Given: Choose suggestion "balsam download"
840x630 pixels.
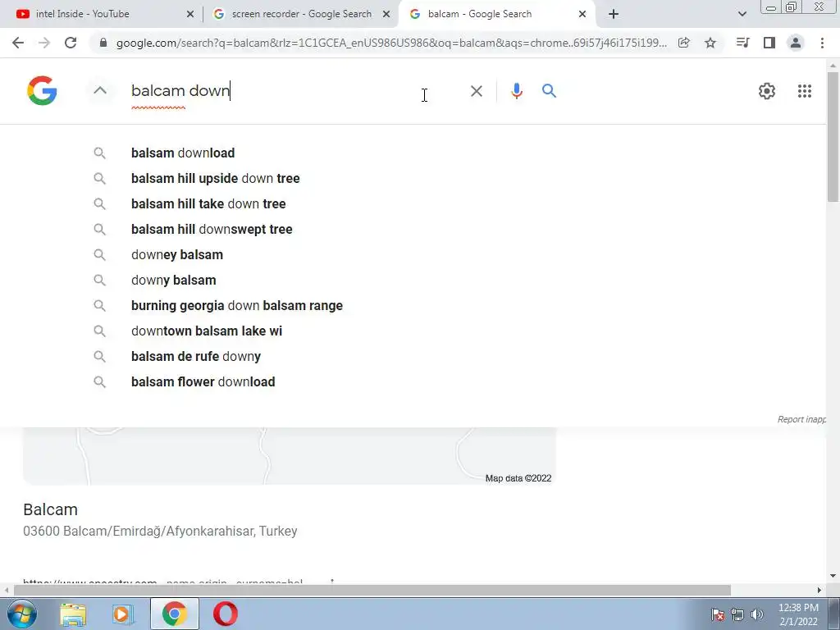Looking at the screenshot, I should 183,153.
